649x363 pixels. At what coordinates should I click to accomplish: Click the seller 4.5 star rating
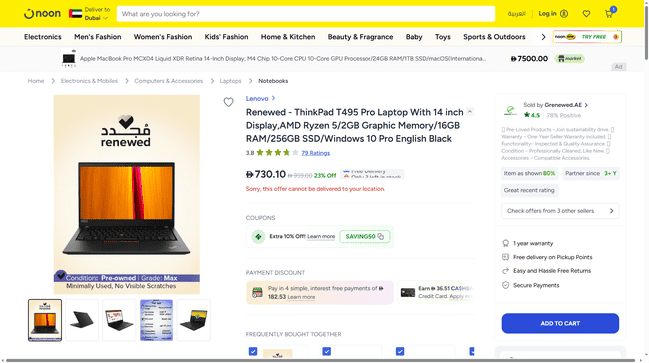click(x=531, y=115)
